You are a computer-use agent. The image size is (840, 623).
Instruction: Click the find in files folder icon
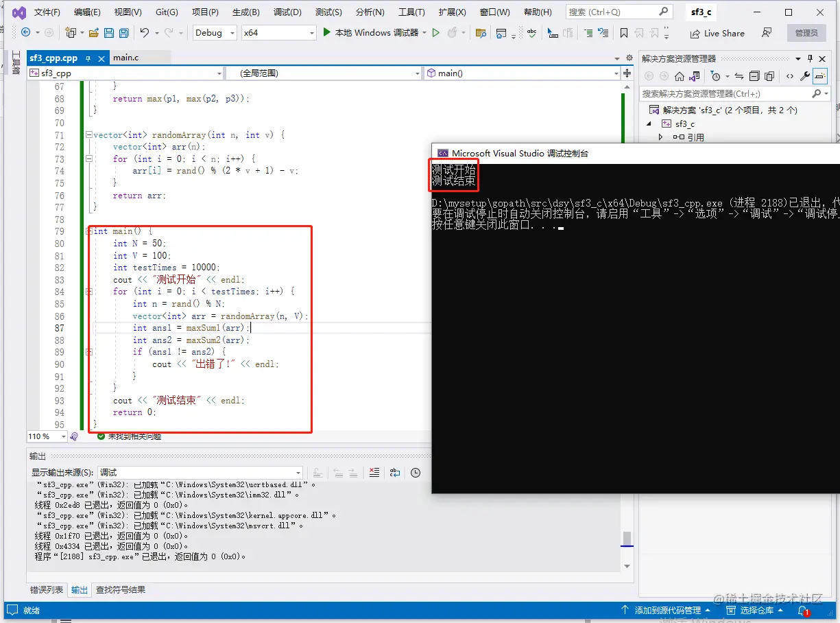pyautogui.click(x=481, y=32)
